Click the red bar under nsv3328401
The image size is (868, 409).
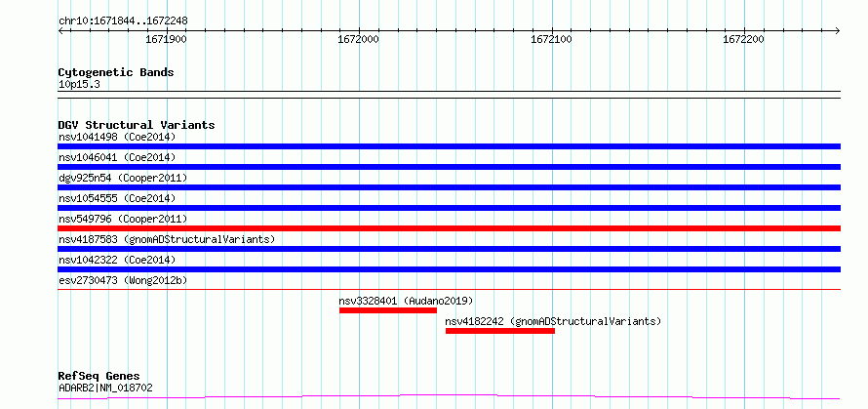(x=388, y=310)
